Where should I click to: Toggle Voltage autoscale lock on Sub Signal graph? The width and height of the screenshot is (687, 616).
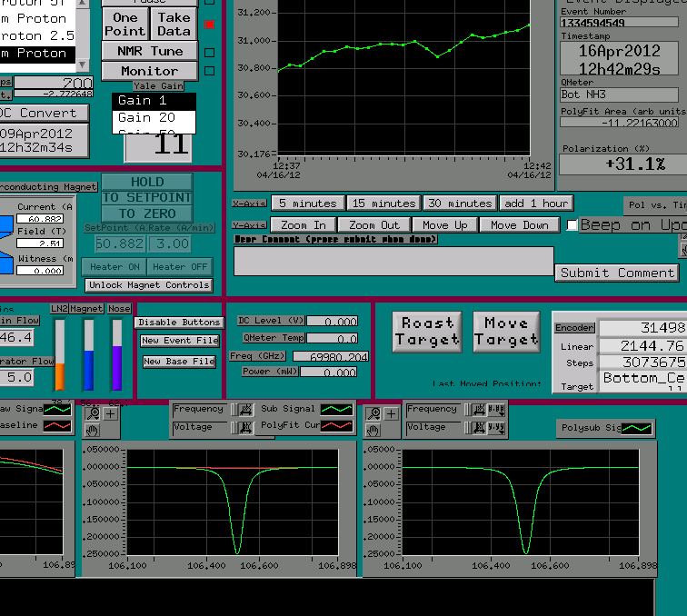234,427
